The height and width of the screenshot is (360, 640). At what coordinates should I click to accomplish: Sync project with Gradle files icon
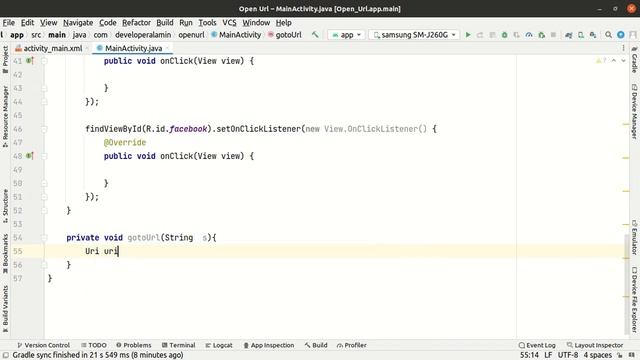coord(569,35)
